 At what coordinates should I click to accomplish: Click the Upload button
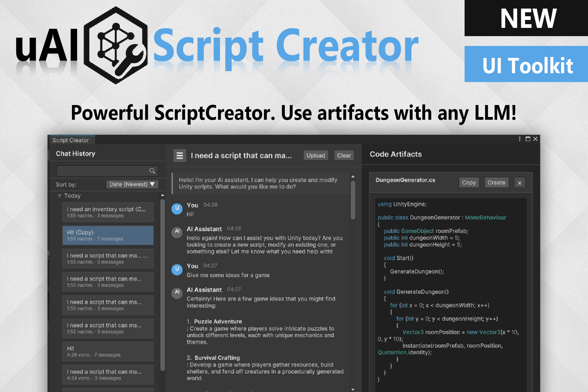pyautogui.click(x=315, y=155)
